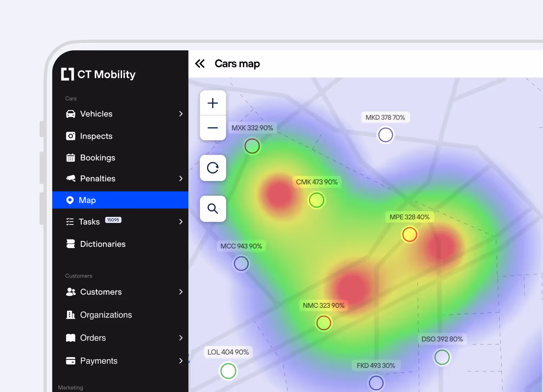This screenshot has width=543, height=392.
Task: Zoom in on the map
Action: tap(213, 103)
